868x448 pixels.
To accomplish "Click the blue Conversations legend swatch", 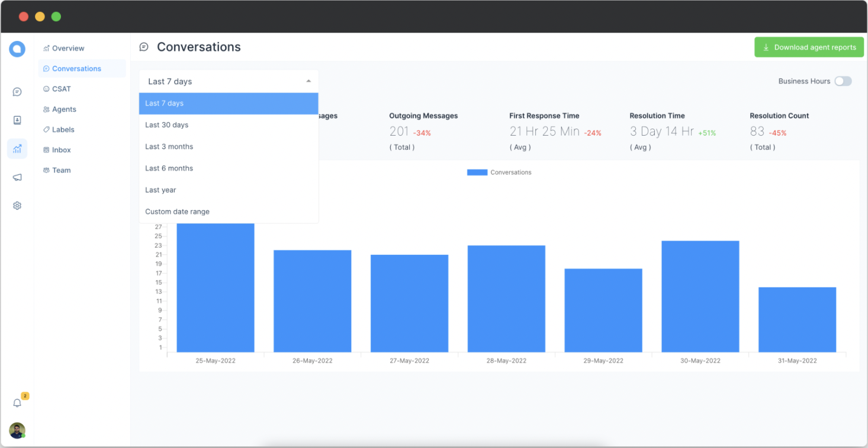I will click(x=477, y=172).
